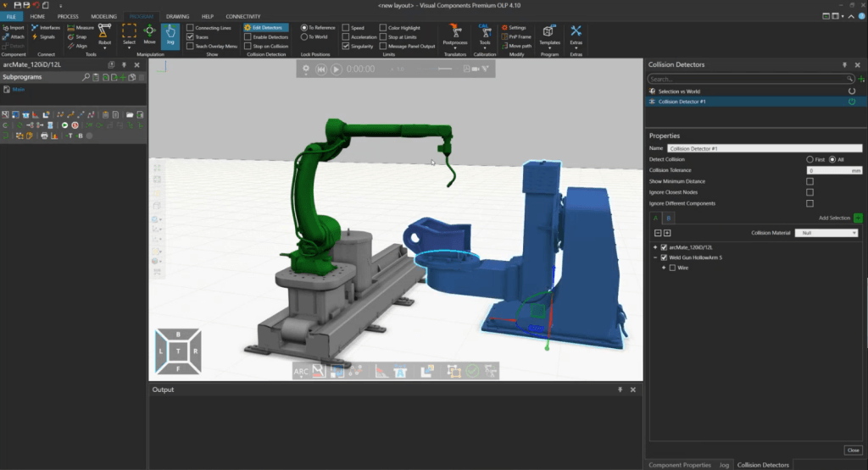Click the collision detector Name field
868x470 pixels.
coord(764,148)
